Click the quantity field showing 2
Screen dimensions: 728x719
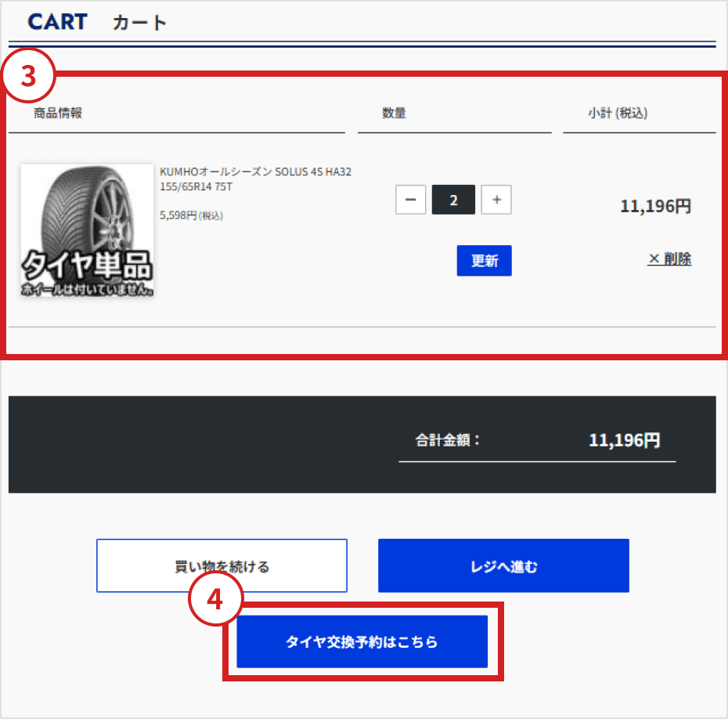pos(453,200)
